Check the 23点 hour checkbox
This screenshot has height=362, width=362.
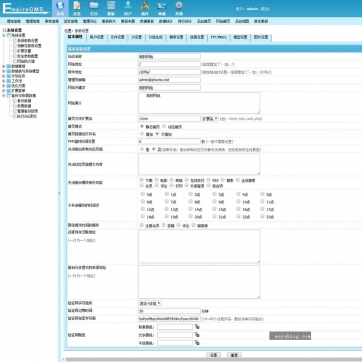pyautogui.click(x=263, y=216)
